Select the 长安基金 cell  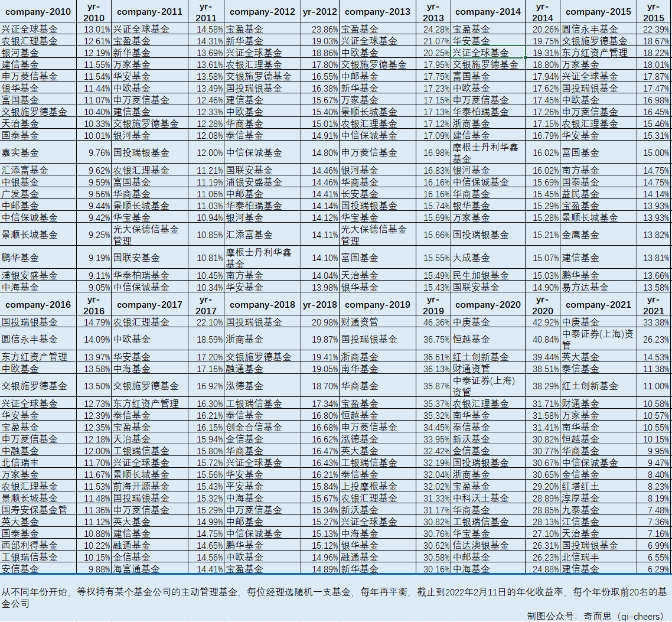click(377, 194)
